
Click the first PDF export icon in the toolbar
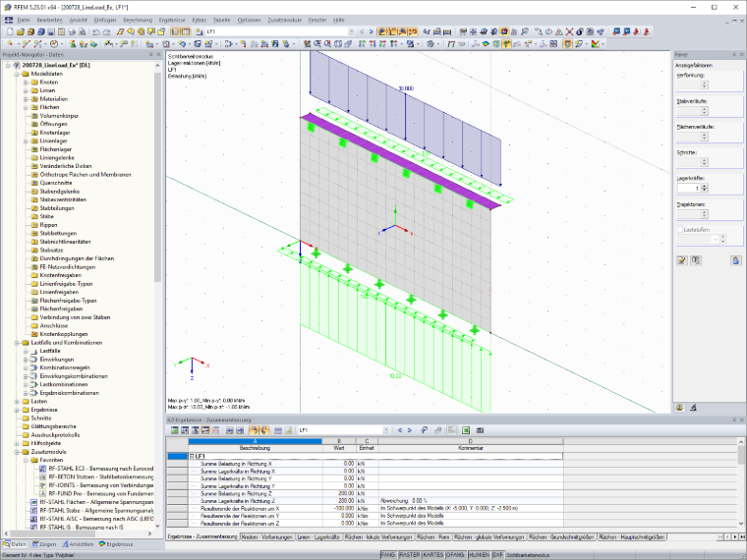tap(637, 31)
